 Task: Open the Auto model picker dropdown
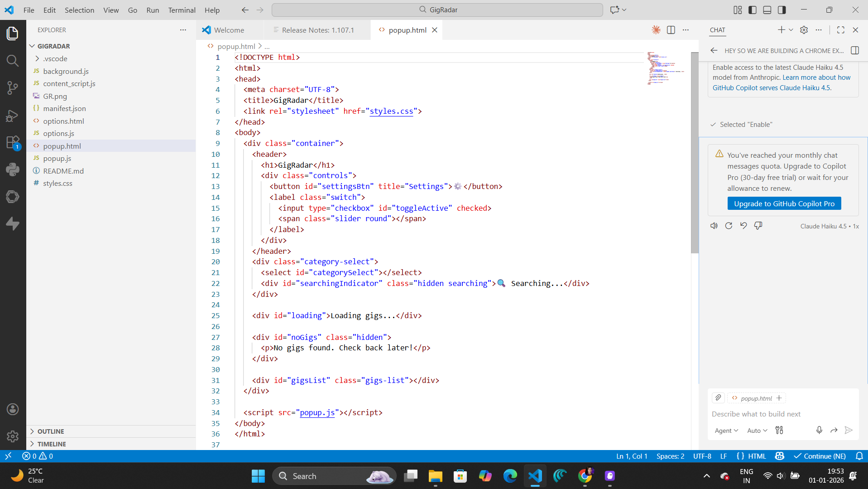click(x=757, y=431)
